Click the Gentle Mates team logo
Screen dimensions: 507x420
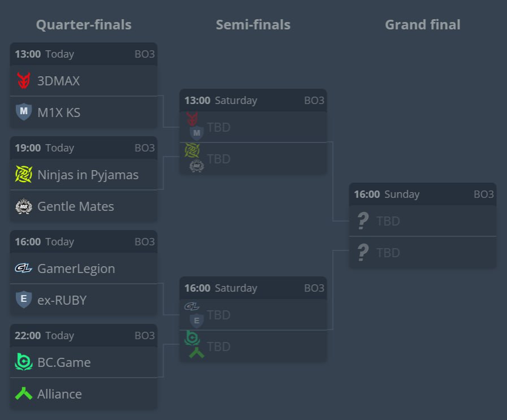coord(23,206)
